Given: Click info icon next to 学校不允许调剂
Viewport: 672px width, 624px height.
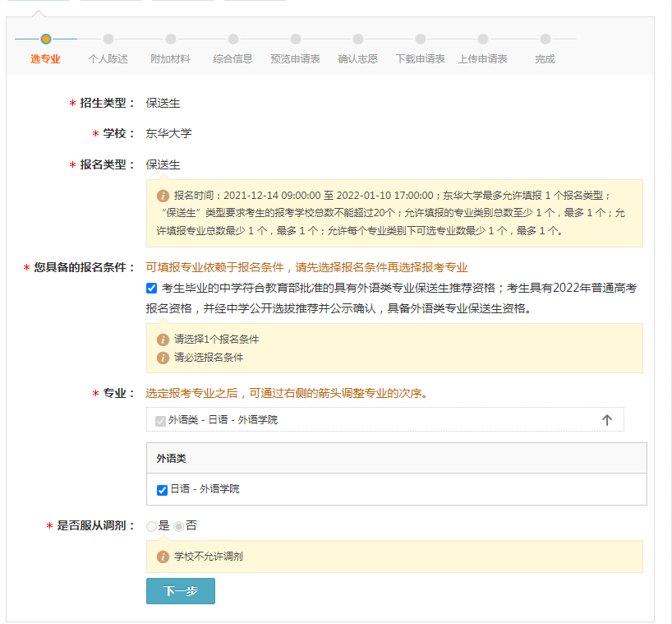Looking at the screenshot, I should [x=163, y=557].
